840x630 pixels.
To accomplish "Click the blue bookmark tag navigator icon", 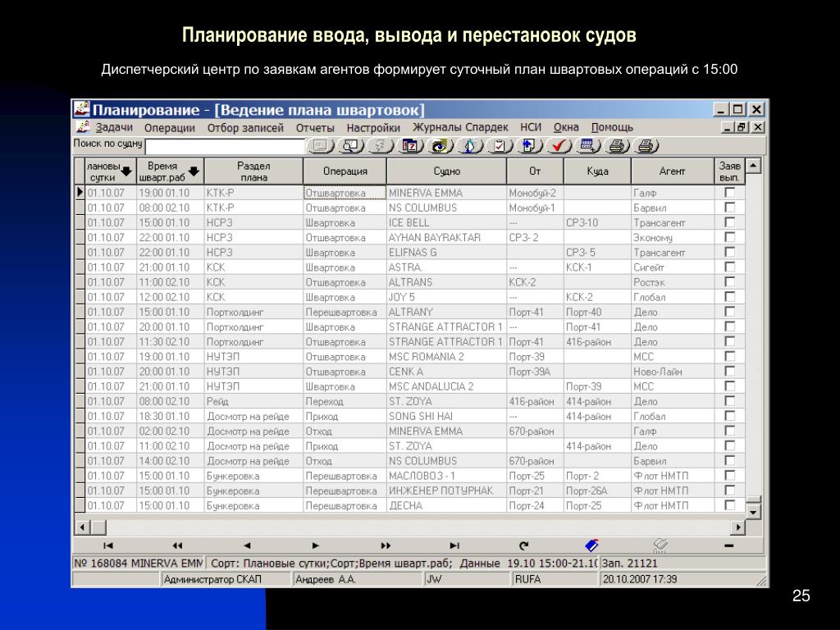I will 592,546.
